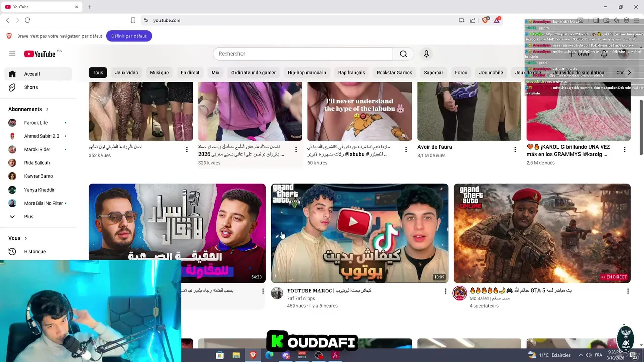Open options menu for the "Avoir de l'aura" video
The width and height of the screenshot is (644, 362).
click(x=515, y=149)
